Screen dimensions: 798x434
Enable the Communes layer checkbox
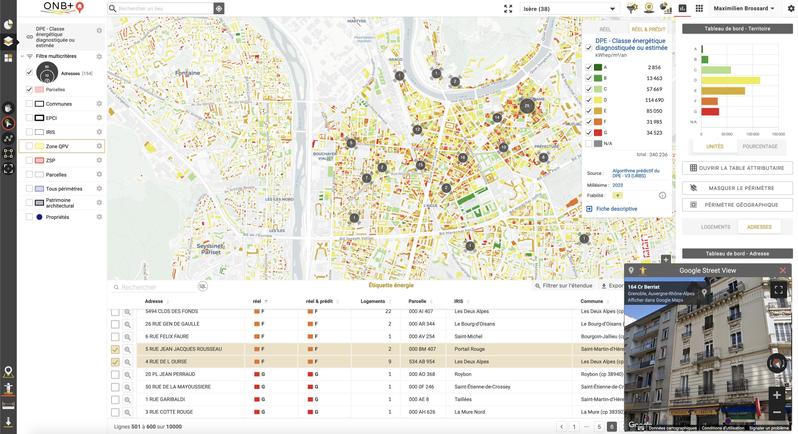tap(28, 104)
